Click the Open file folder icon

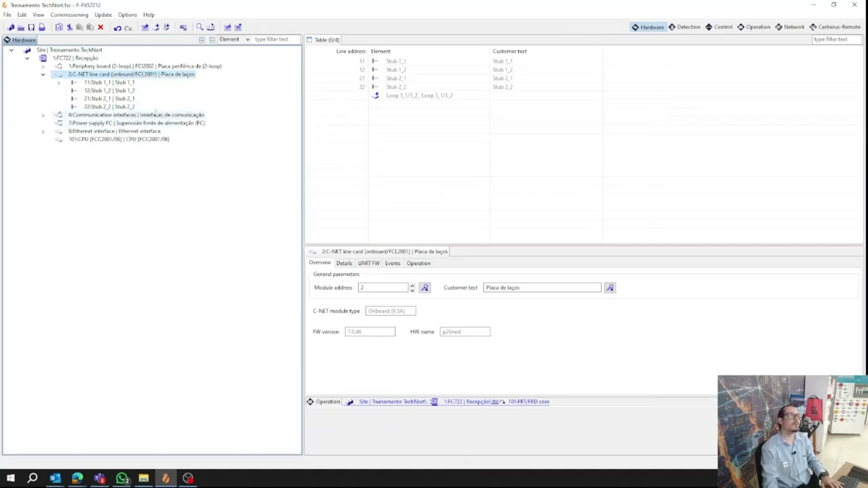pos(21,27)
